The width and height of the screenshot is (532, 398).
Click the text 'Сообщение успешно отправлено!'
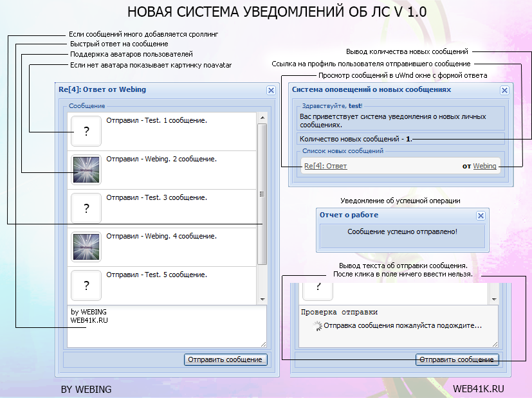tap(403, 231)
